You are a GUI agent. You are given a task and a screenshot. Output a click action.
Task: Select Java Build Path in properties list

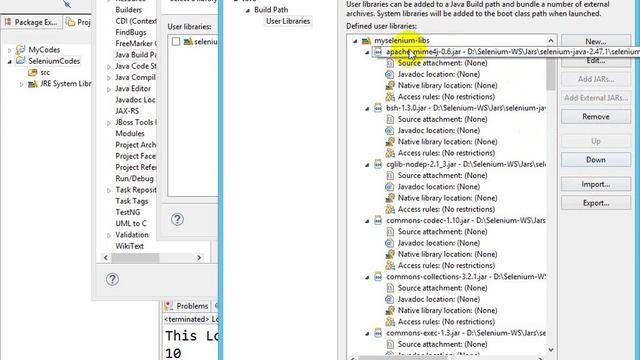pos(136,55)
